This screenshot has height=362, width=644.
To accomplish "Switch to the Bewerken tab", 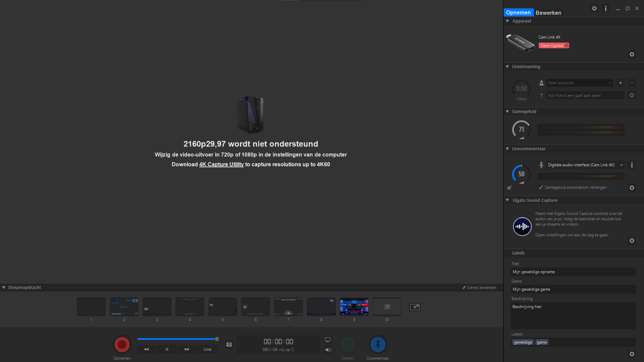I will 548,13.
